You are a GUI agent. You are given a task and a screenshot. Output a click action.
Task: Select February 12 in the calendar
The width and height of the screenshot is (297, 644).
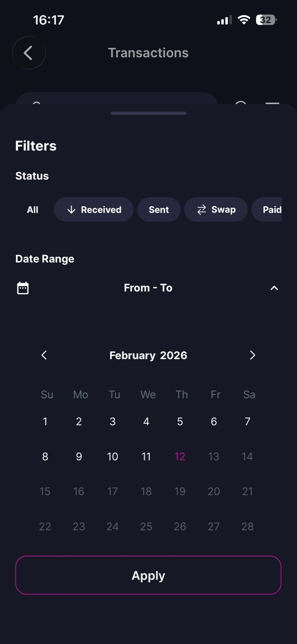click(x=180, y=457)
